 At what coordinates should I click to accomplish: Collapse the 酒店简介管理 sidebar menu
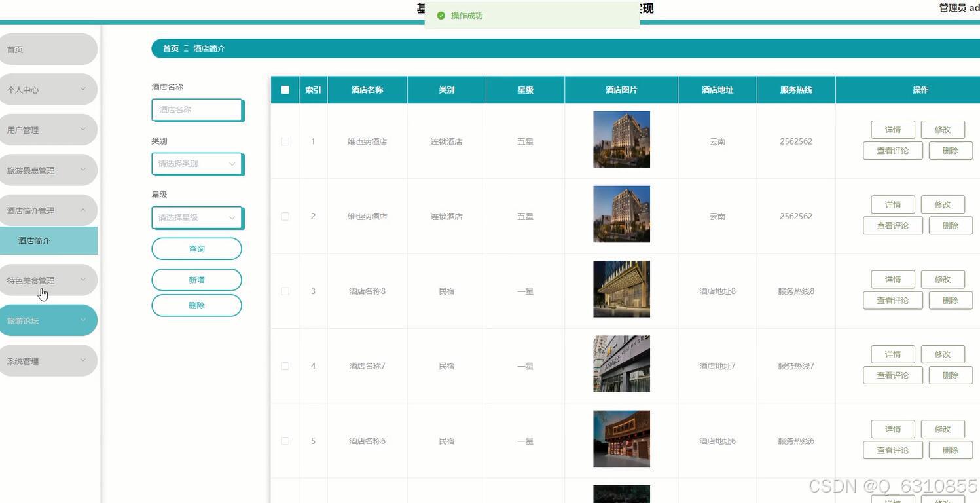(47, 210)
